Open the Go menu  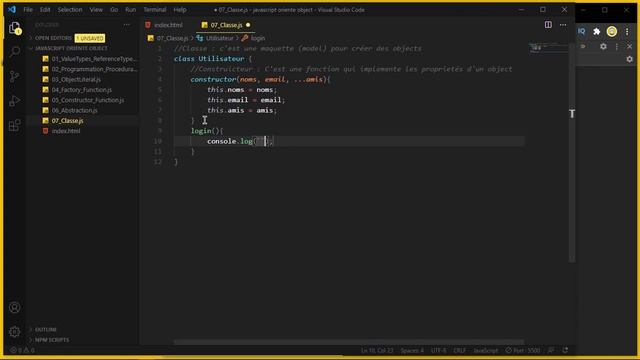pyautogui.click(x=114, y=9)
